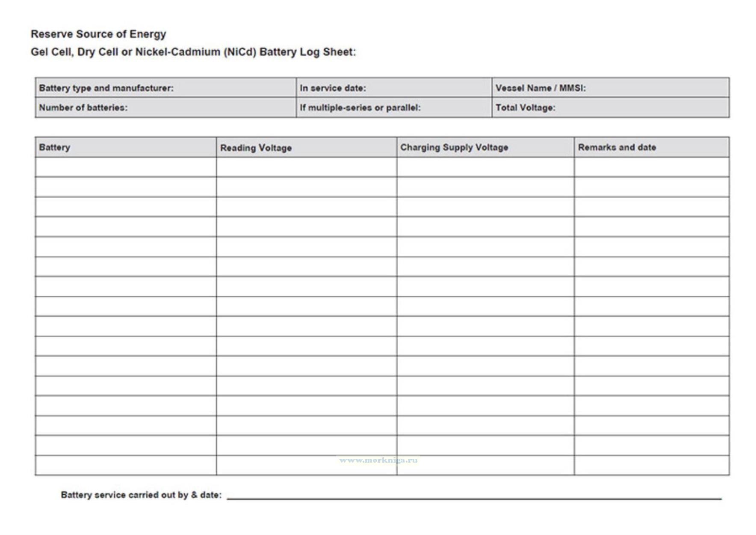
Task: Click the 'If multiple-series or parallel' field
Action: click(x=393, y=108)
